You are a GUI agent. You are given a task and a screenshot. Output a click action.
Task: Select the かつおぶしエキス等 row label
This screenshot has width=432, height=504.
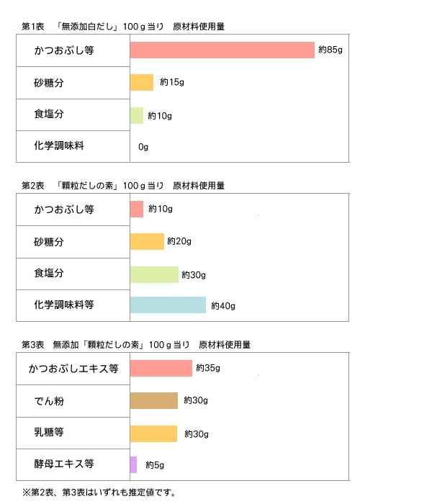point(73,369)
